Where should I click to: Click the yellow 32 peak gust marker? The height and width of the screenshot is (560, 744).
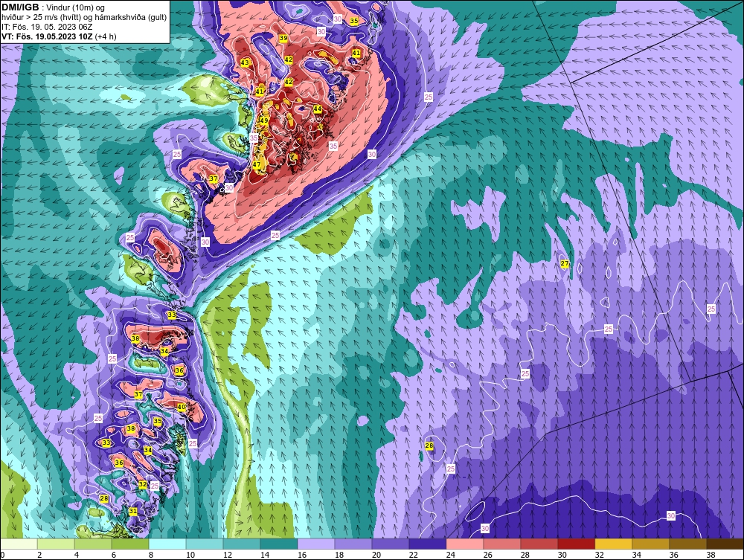click(143, 484)
